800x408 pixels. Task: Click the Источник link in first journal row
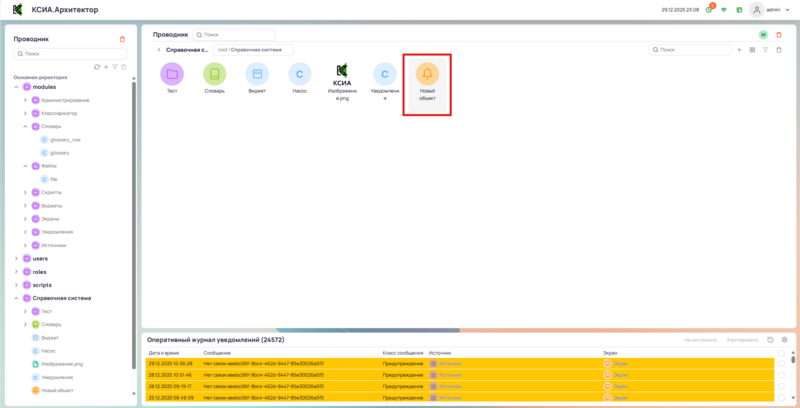450,363
